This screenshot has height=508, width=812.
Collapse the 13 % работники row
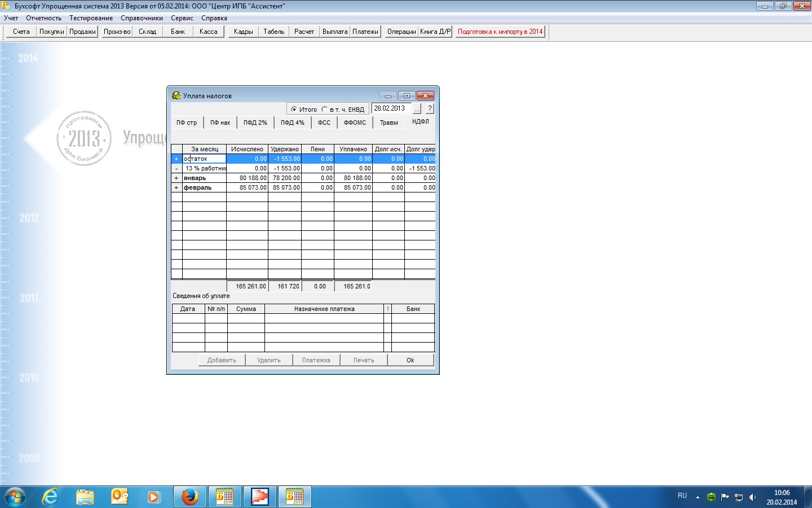(176, 169)
